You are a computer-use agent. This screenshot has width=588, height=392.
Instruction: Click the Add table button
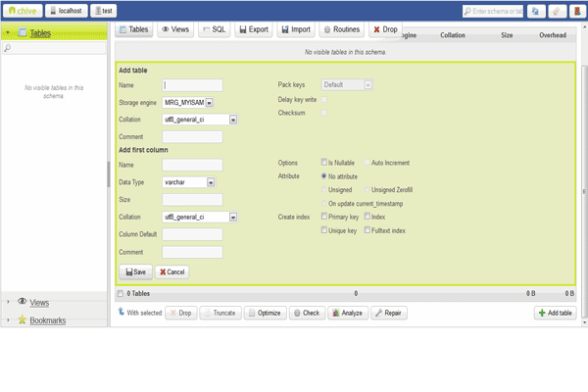(x=554, y=313)
